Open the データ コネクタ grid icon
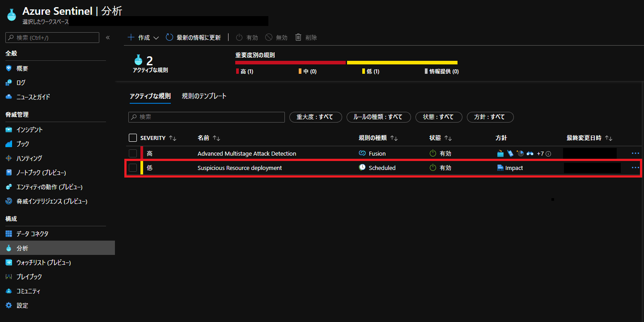644x322 pixels. [8, 234]
